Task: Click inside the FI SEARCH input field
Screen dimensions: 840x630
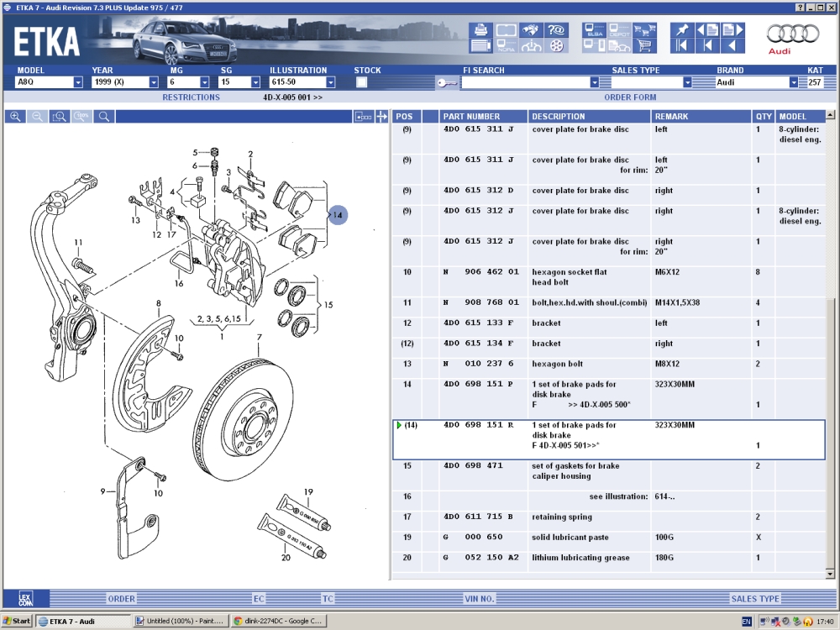Action: (525, 82)
